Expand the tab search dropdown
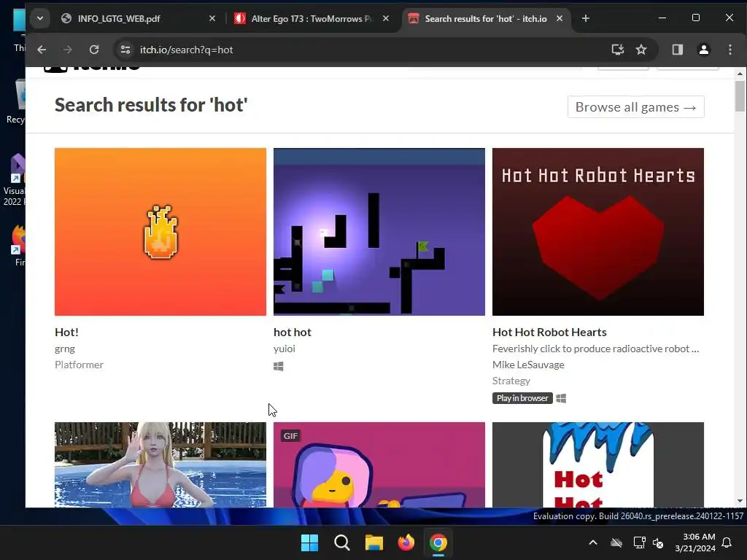 click(40, 18)
